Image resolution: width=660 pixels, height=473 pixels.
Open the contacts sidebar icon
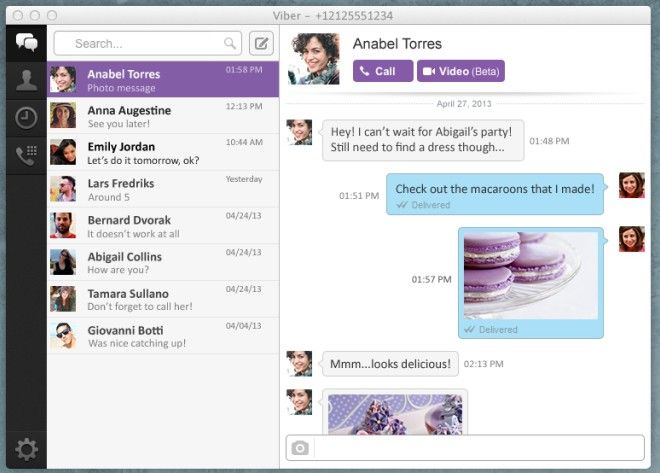(x=26, y=81)
